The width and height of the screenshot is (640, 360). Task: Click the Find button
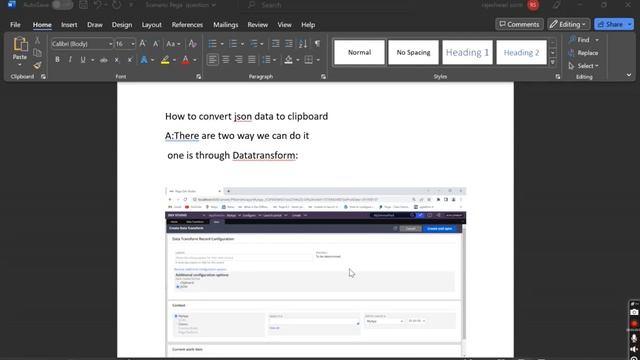tap(580, 40)
